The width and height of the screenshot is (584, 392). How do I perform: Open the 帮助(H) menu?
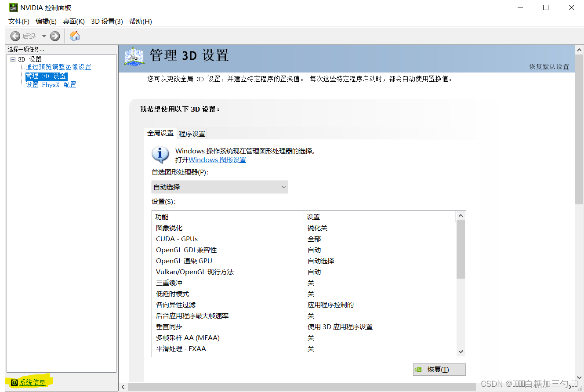click(x=141, y=21)
